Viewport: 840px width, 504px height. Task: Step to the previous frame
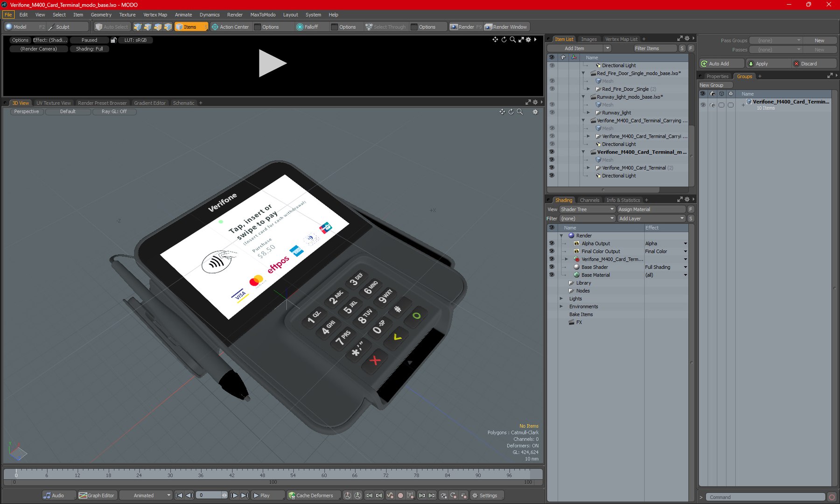click(189, 495)
